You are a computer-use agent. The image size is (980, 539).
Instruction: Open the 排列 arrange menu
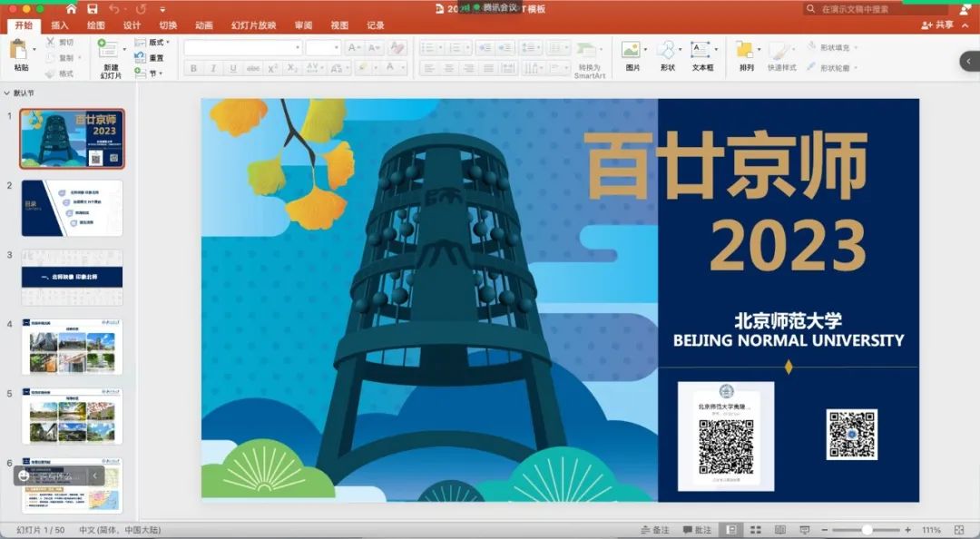pos(746,56)
